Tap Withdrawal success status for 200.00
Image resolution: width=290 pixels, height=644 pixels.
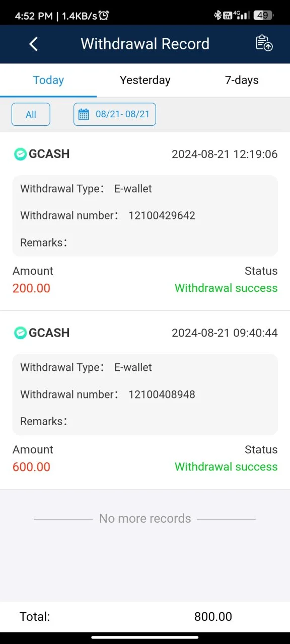point(226,288)
